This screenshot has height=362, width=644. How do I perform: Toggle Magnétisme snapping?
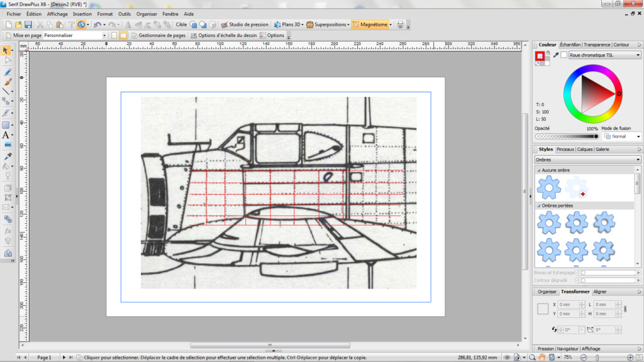tap(370, 25)
